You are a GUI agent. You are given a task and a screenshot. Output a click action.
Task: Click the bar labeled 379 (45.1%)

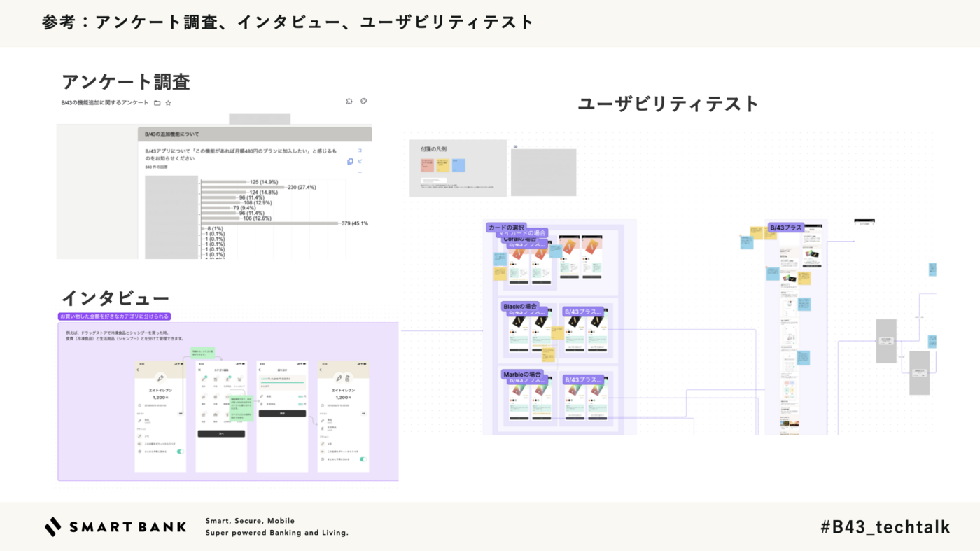(x=270, y=223)
